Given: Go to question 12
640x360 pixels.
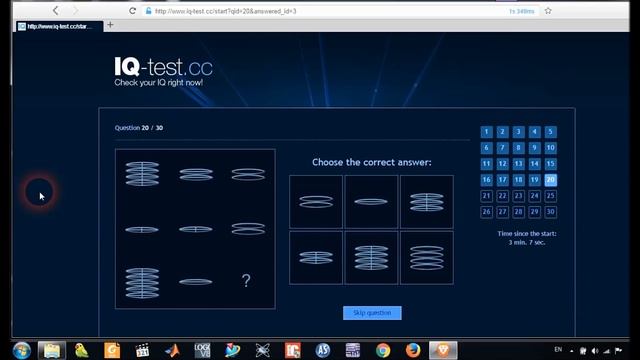Looking at the screenshot, I should (502, 164).
